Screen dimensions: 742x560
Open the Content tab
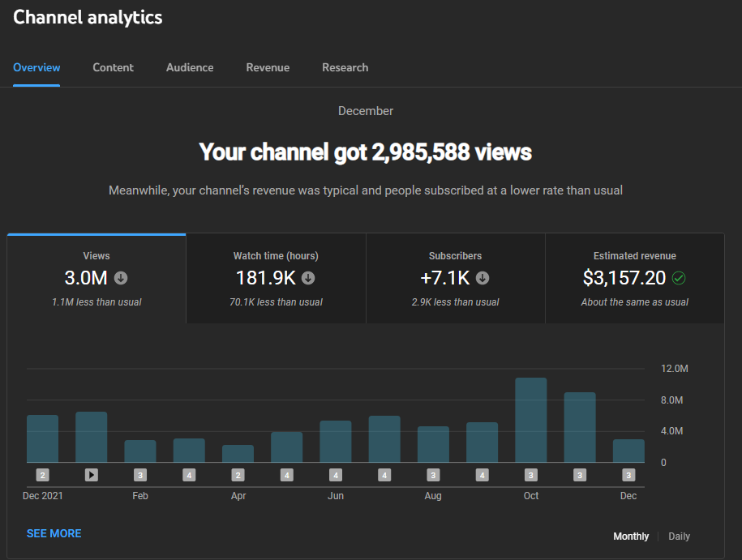click(x=113, y=67)
